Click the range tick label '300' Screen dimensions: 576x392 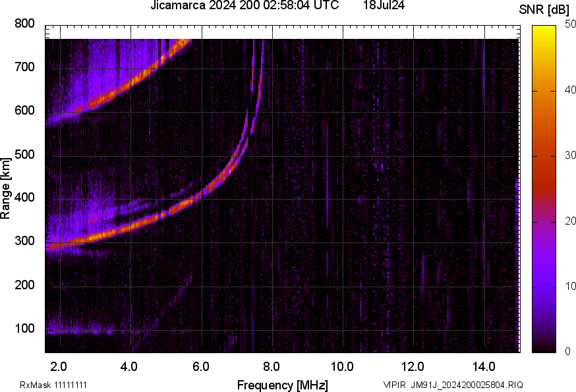[24, 241]
